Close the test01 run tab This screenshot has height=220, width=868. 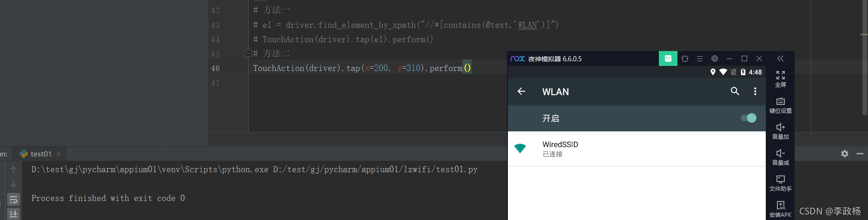(x=59, y=154)
